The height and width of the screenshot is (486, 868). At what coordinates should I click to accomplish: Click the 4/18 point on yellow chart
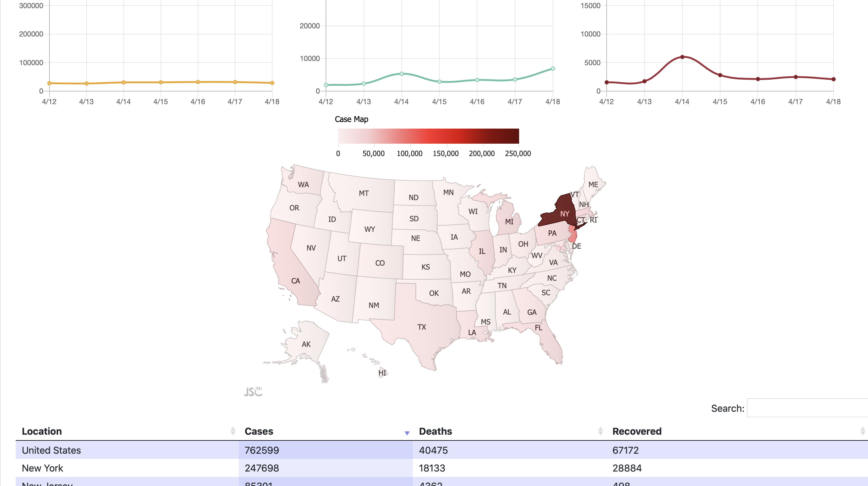click(272, 83)
